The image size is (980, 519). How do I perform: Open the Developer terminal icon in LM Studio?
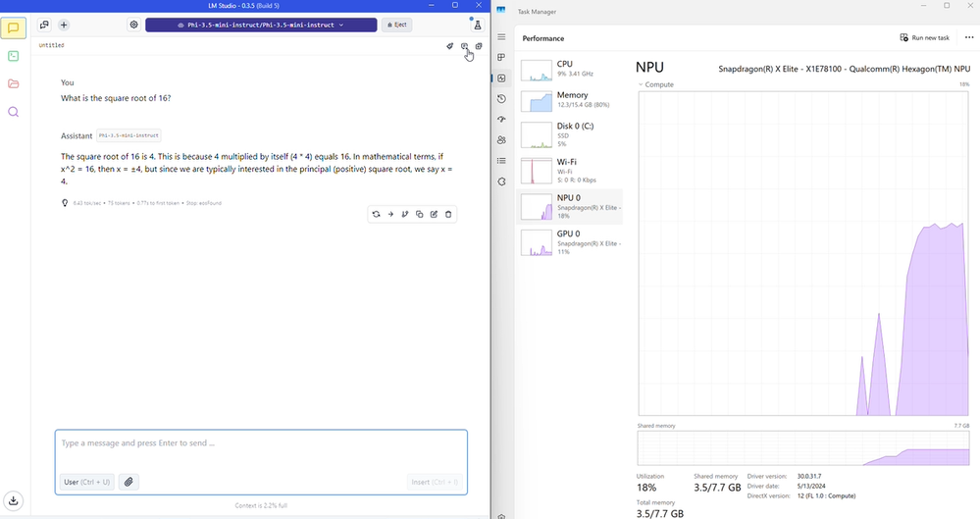[13, 56]
